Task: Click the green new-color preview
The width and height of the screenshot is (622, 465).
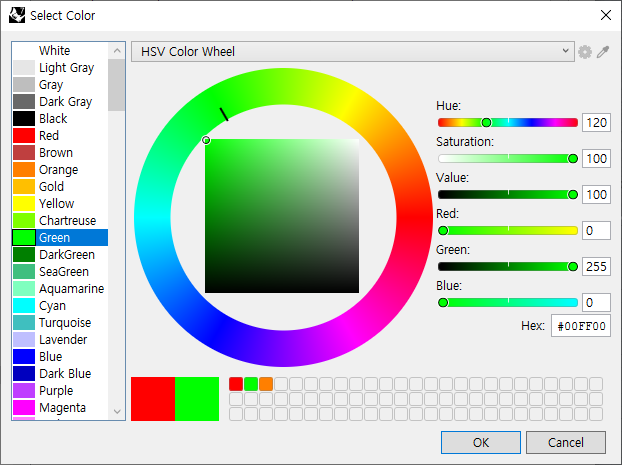Action: tap(197, 399)
